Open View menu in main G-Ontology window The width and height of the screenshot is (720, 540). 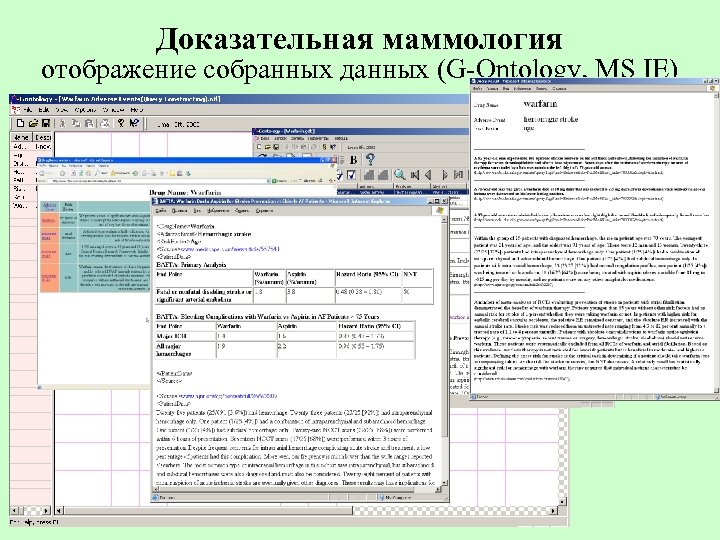point(62,110)
